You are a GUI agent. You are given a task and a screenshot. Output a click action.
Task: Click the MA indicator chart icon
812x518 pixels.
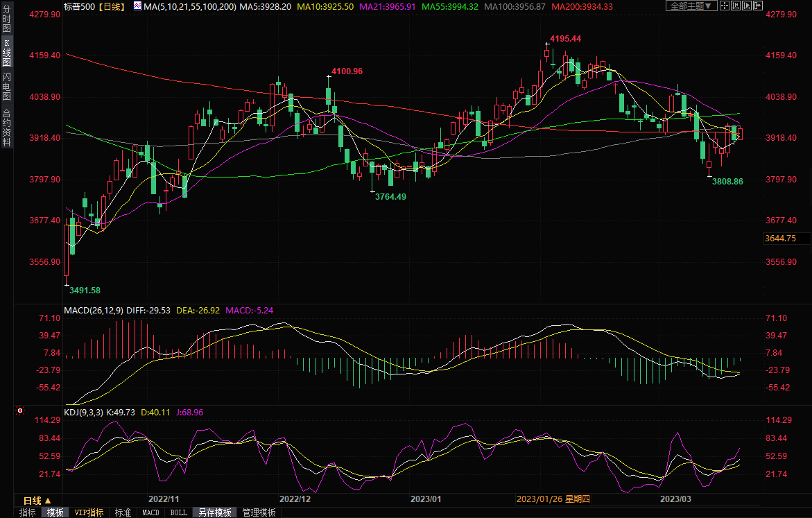coord(137,6)
